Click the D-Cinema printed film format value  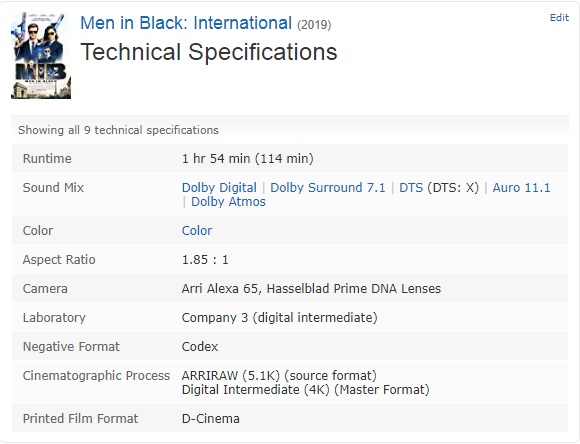[210, 419]
